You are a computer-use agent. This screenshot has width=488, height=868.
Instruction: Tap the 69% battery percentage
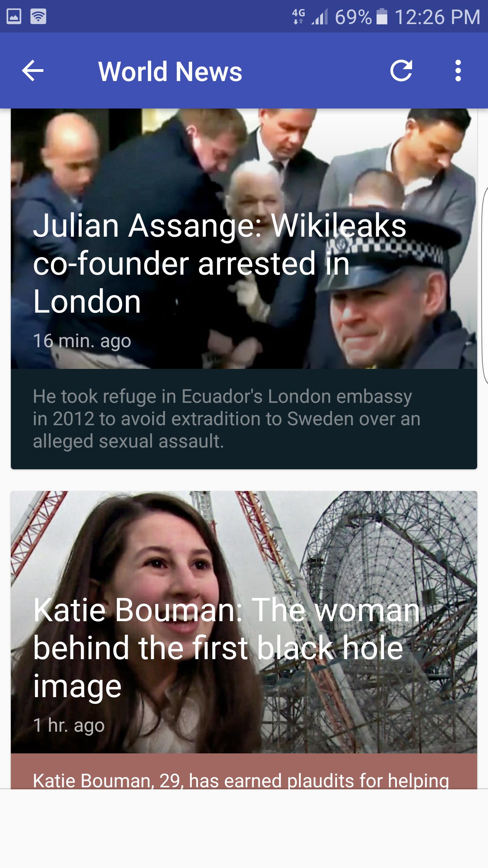353,17
